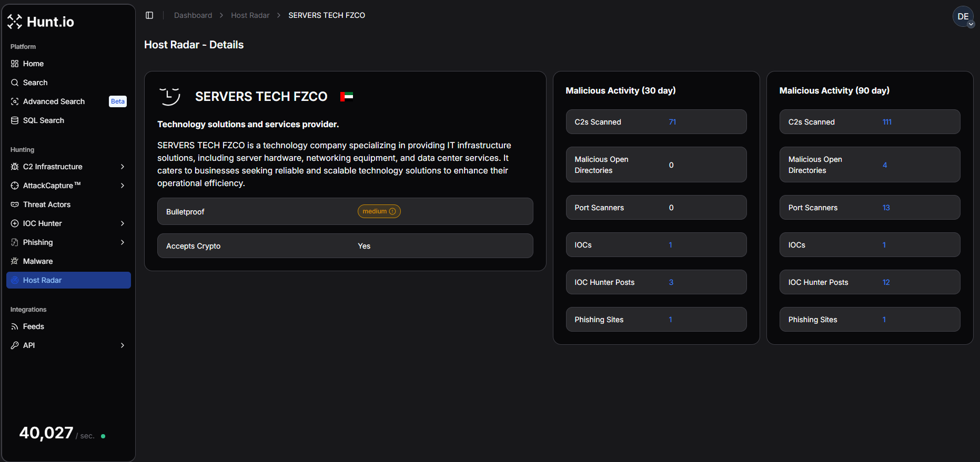Click the Bulletproof row label
The width and height of the screenshot is (980, 462).
pyautogui.click(x=185, y=212)
